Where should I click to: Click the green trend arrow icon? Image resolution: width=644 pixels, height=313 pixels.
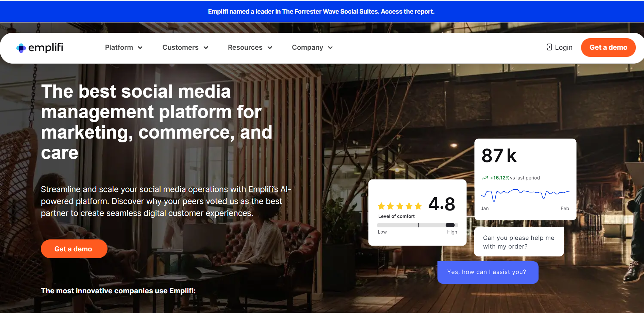485,178
